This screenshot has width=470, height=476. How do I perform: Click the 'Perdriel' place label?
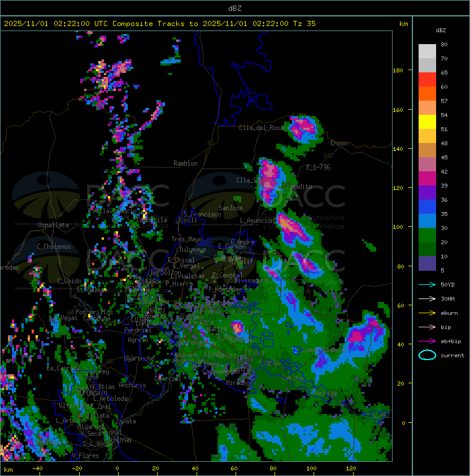138,330
